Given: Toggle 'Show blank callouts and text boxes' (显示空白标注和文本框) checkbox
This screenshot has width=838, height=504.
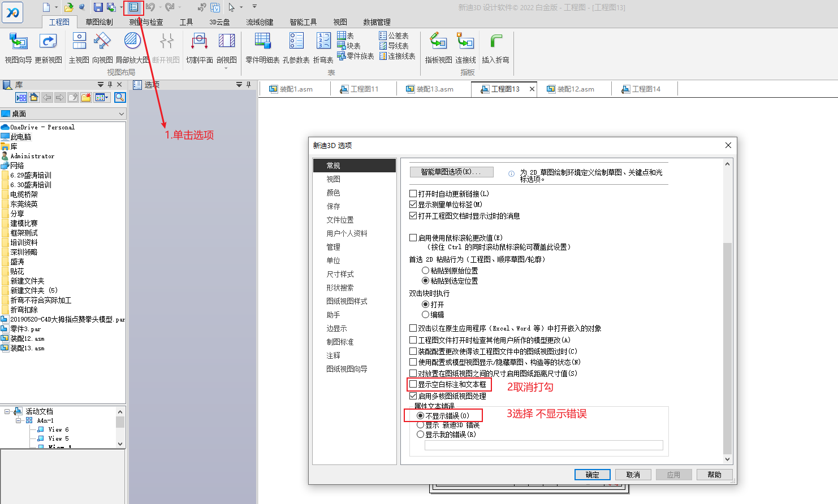Looking at the screenshot, I should click(x=413, y=384).
